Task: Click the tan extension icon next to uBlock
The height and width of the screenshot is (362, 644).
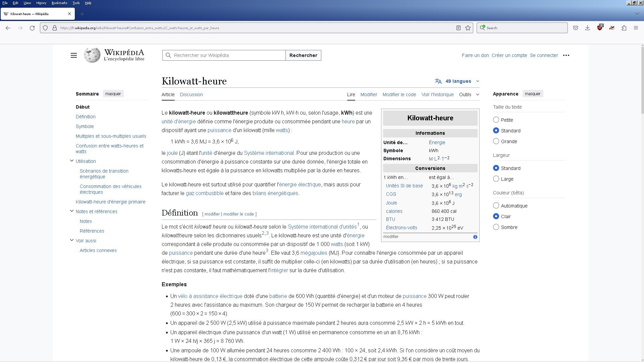Action: (612, 28)
